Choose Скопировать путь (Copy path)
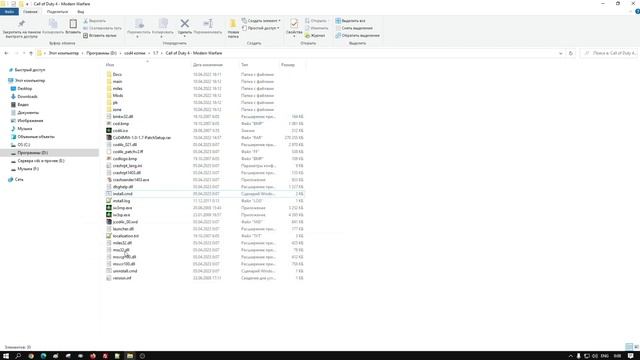 tap(102, 28)
